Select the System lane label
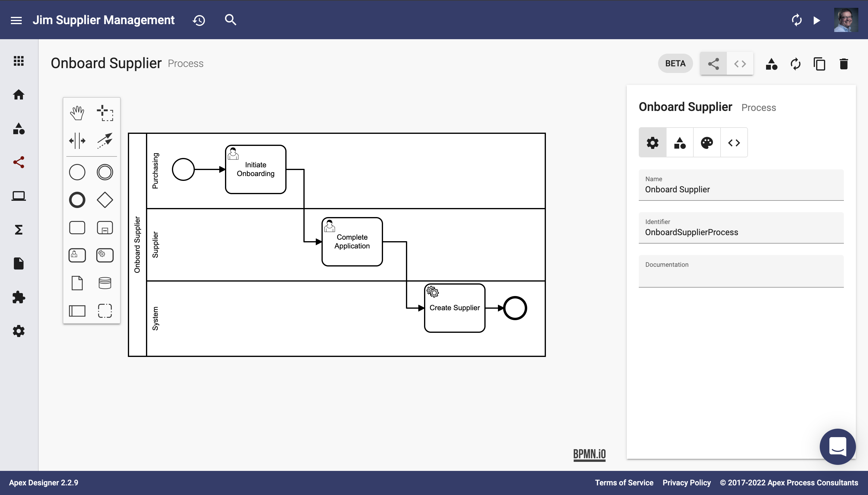Screen dimensions: 868x495 coord(155,319)
